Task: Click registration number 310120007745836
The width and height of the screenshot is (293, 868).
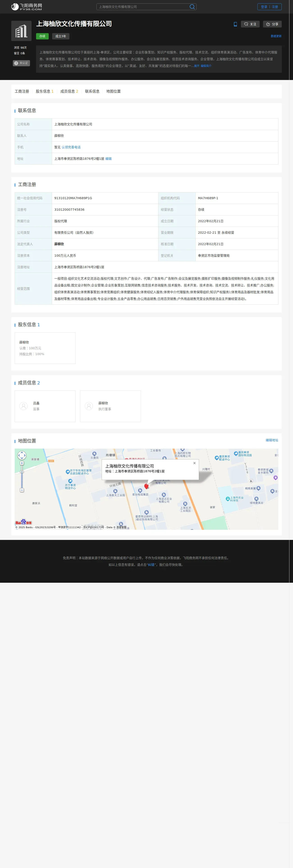Action: coord(69,210)
